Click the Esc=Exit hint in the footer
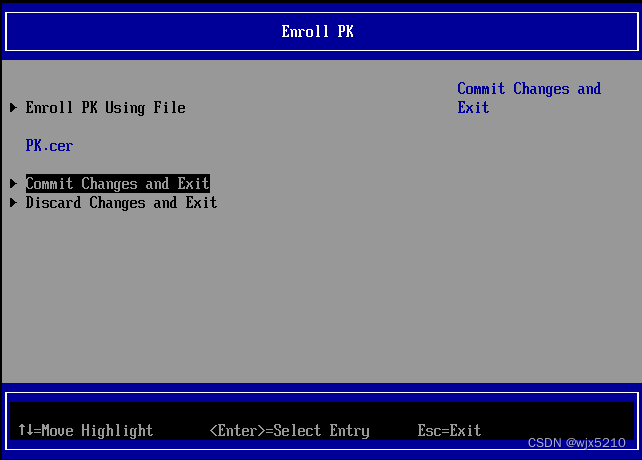Image resolution: width=642 pixels, height=460 pixels. pos(449,431)
